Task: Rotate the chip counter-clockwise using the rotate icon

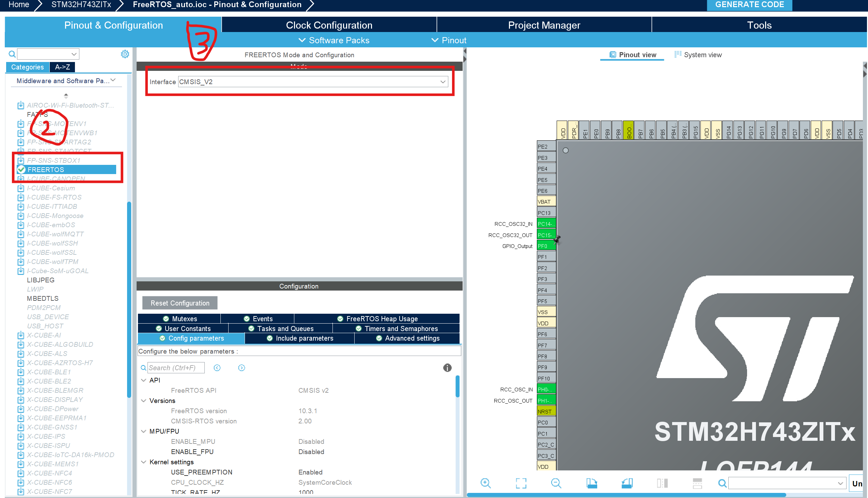Action: pos(627,483)
